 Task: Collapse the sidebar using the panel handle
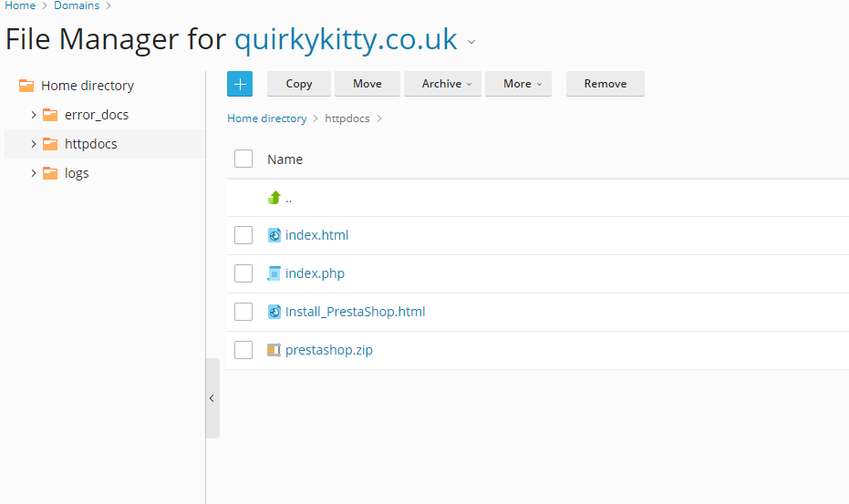click(212, 398)
